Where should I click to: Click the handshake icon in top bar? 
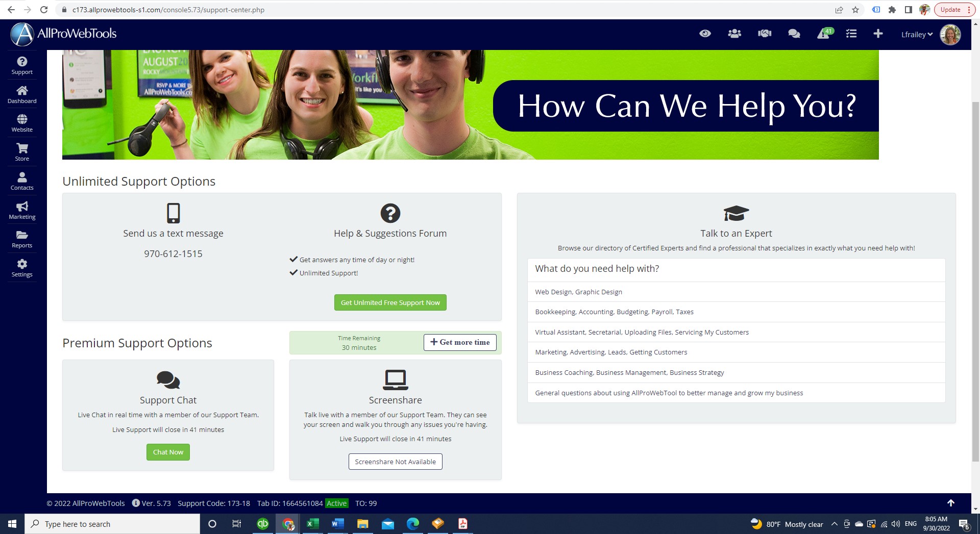[x=765, y=34]
